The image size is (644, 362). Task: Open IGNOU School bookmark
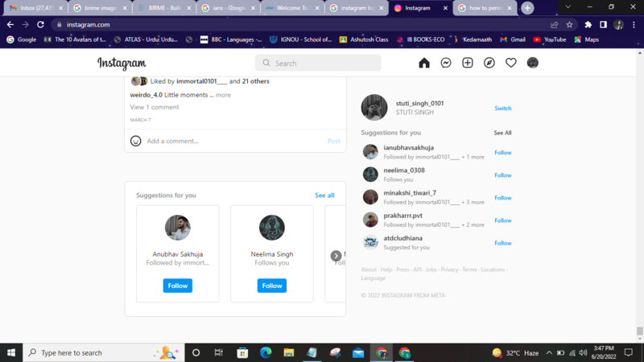[x=300, y=39]
